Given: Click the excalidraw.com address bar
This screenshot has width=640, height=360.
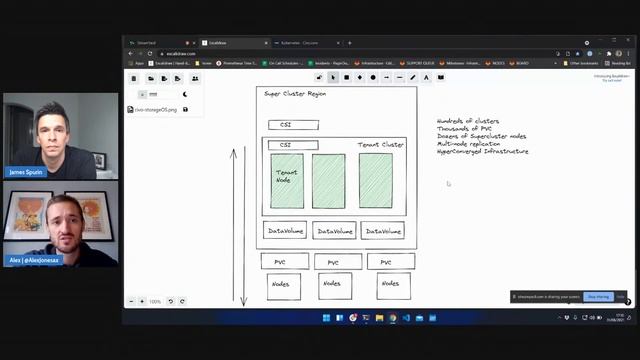Looking at the screenshot, I should (x=355, y=53).
